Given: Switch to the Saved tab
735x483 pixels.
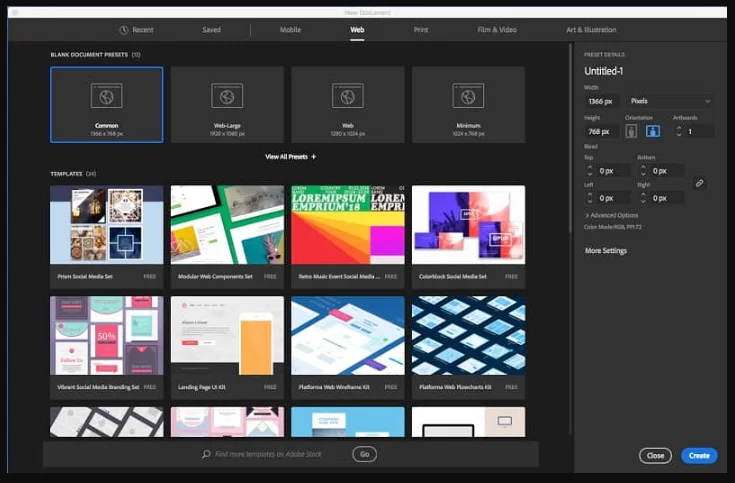Looking at the screenshot, I should [211, 30].
